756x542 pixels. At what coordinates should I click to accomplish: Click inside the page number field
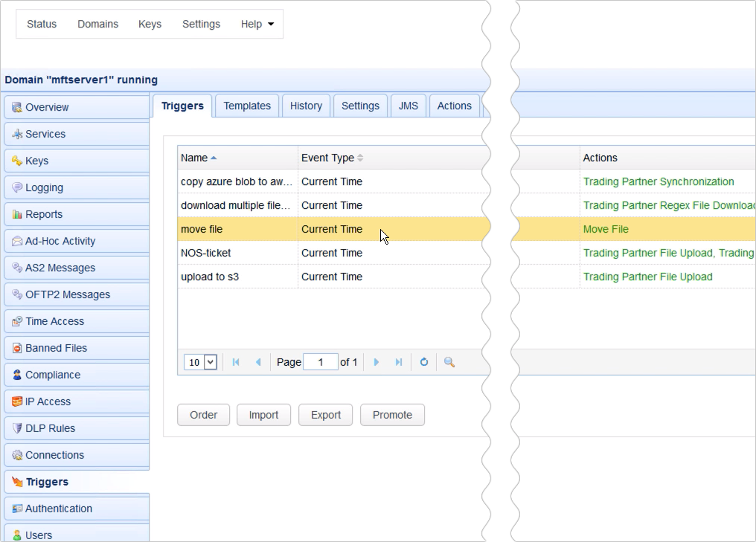321,362
